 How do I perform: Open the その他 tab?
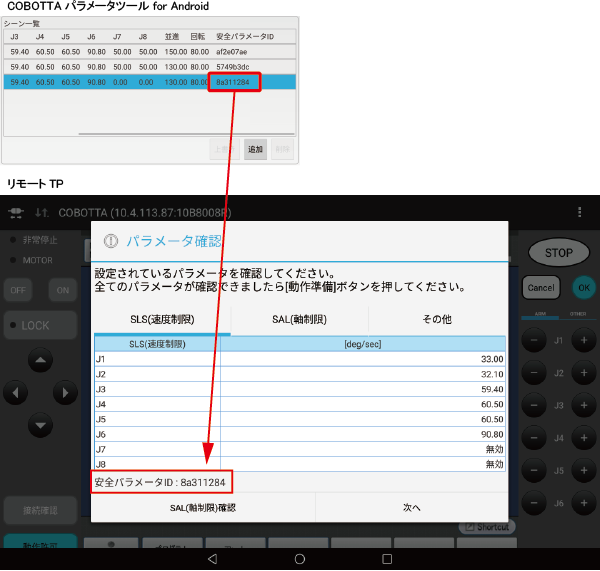(x=437, y=320)
